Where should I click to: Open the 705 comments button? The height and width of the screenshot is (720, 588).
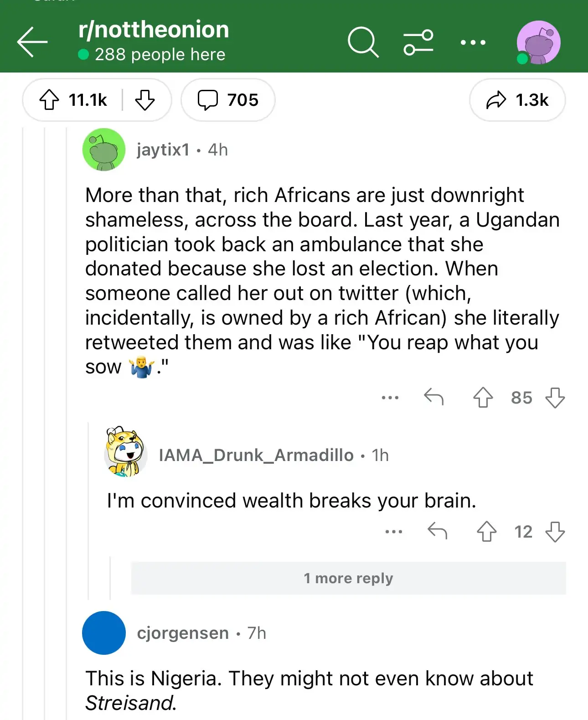coord(228,100)
